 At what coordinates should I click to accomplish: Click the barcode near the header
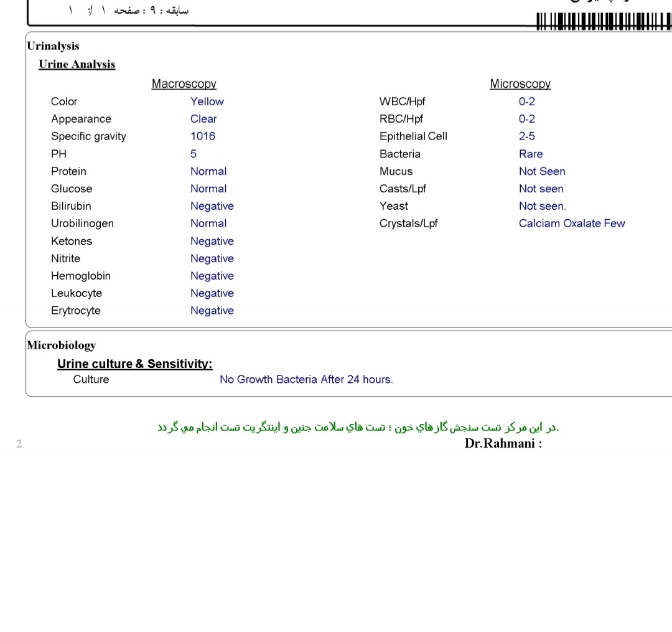[x=604, y=21]
